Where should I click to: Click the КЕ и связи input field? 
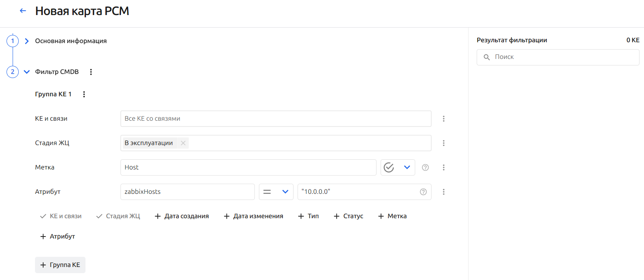pos(276,119)
